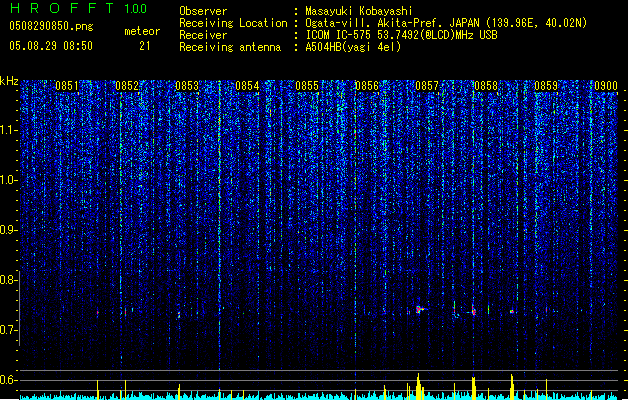Click the 0851 time marker
Screen dimensions: 629x400
click(x=67, y=86)
